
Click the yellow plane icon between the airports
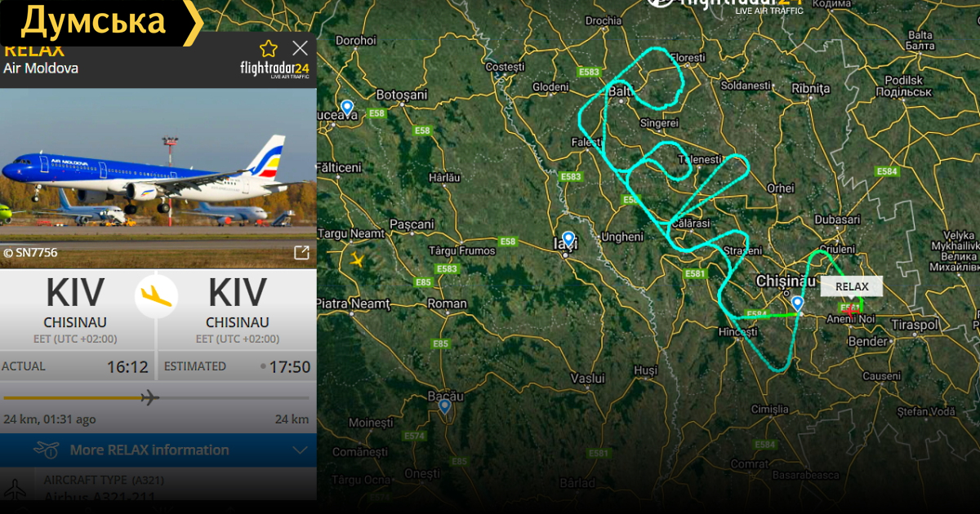click(x=156, y=295)
